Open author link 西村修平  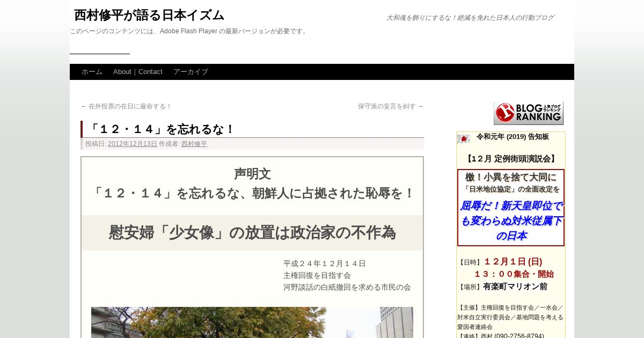point(194,144)
